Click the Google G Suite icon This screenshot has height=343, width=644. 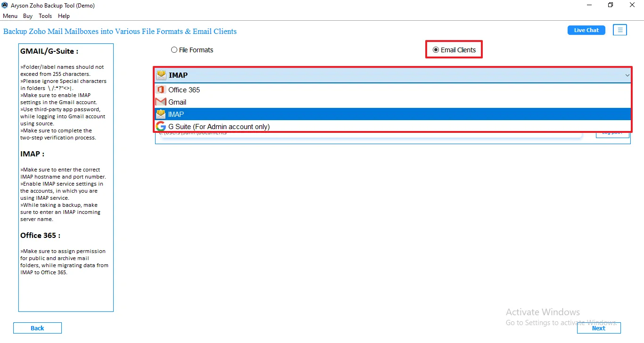tap(161, 126)
